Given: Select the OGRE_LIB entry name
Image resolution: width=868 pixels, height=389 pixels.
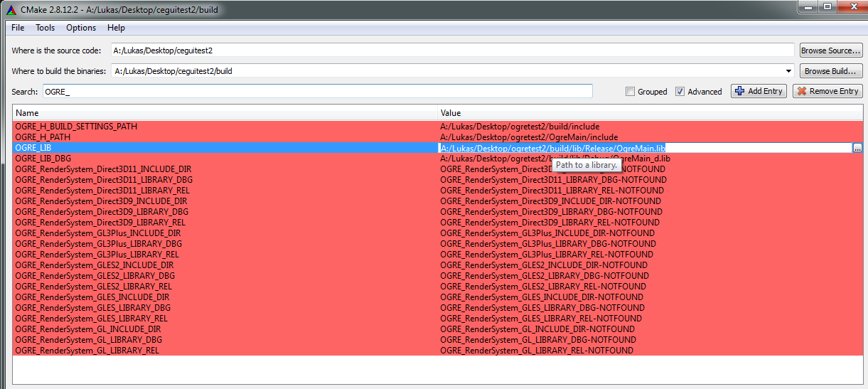Looking at the screenshot, I should [33, 148].
